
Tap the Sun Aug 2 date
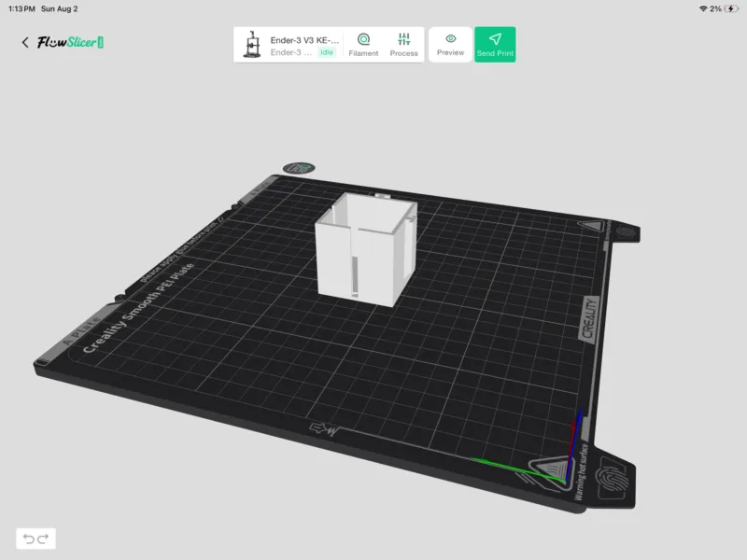pyautogui.click(x=60, y=8)
